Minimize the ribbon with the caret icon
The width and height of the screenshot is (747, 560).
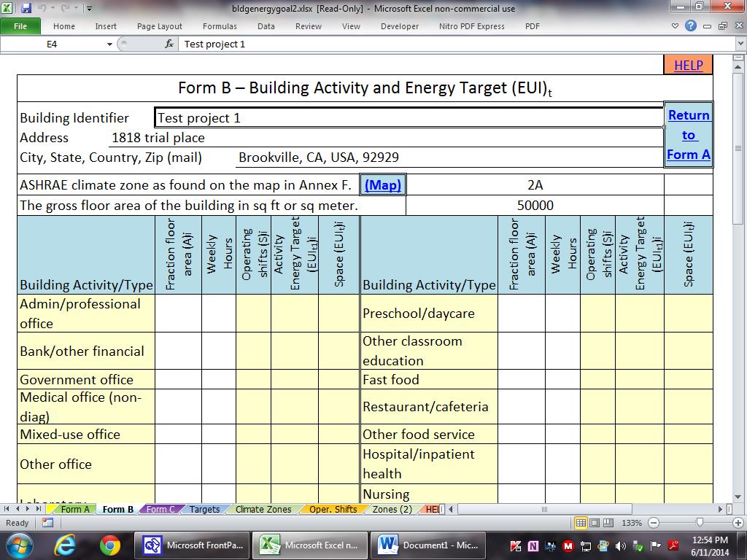(x=676, y=26)
